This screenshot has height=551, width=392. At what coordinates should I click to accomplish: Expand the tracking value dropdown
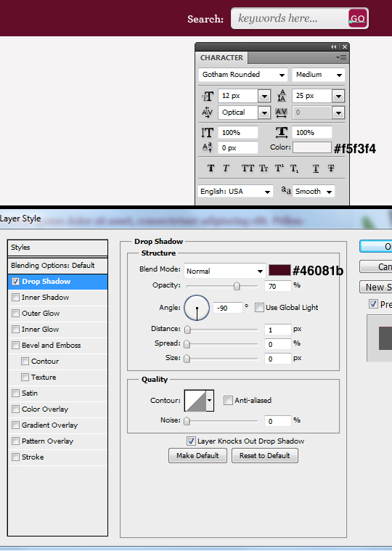tap(338, 113)
